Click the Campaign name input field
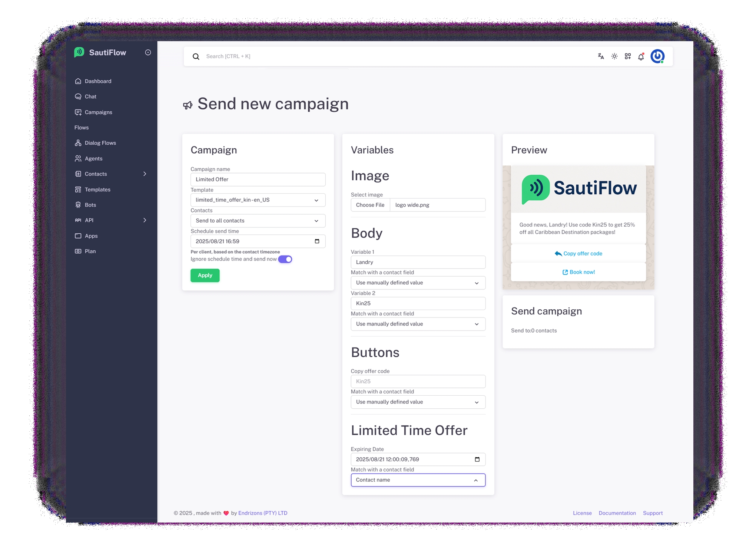756x550 pixels. click(x=258, y=179)
